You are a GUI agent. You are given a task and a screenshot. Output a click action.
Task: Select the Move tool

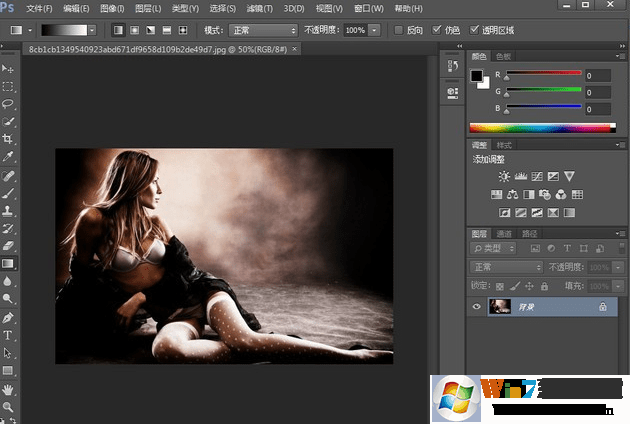click(x=8, y=68)
